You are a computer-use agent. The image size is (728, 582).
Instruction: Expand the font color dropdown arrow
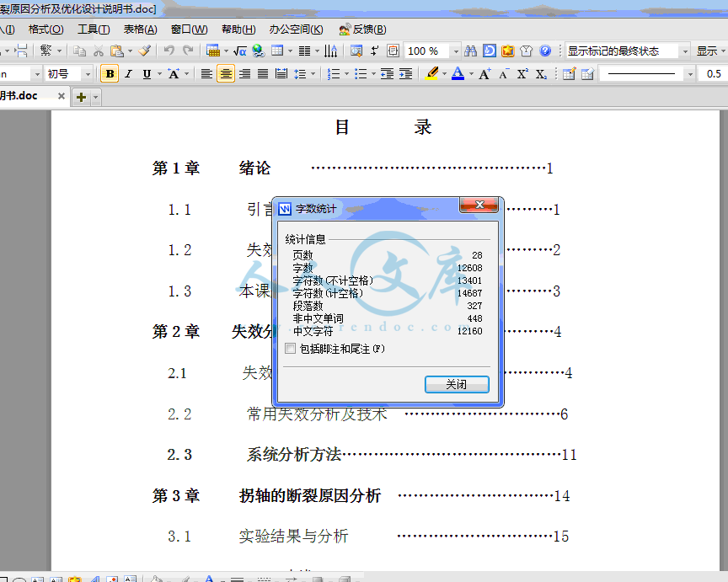coord(471,74)
